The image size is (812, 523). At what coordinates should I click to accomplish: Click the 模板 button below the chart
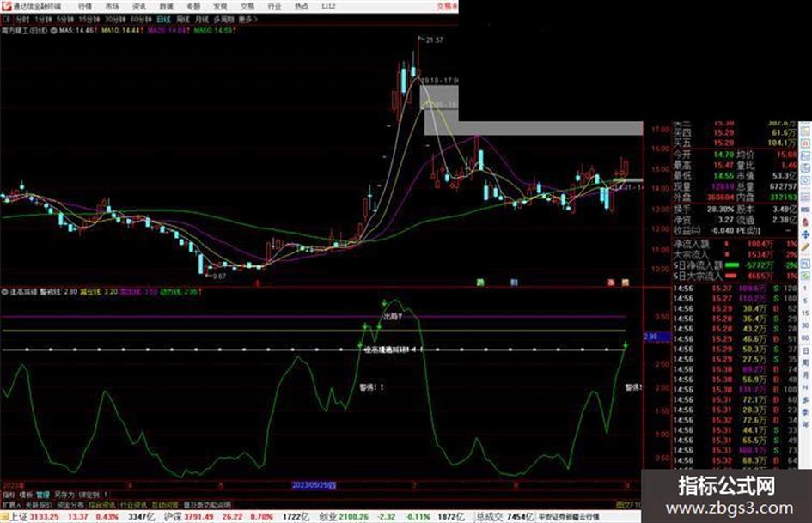coord(26,495)
